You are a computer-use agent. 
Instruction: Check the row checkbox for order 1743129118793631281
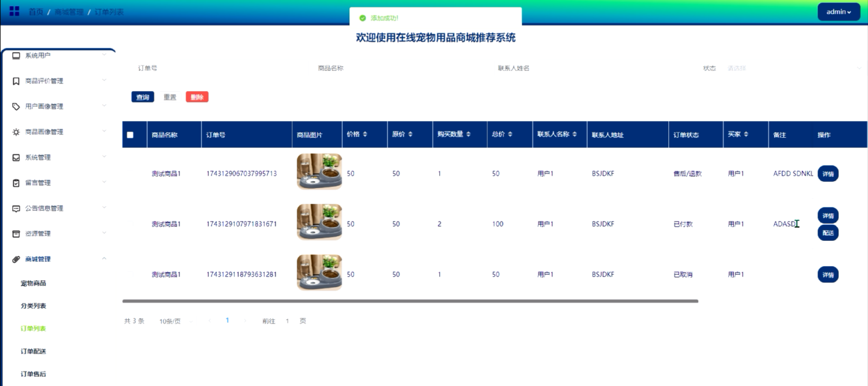tap(130, 275)
